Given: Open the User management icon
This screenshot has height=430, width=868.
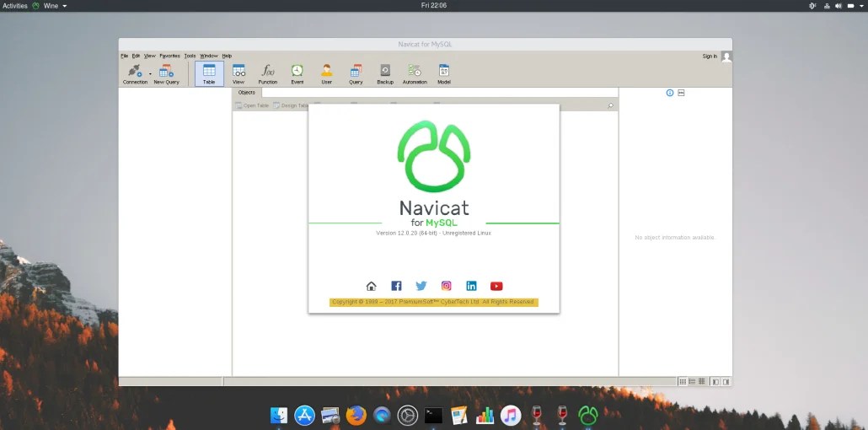Looking at the screenshot, I should 327,73.
